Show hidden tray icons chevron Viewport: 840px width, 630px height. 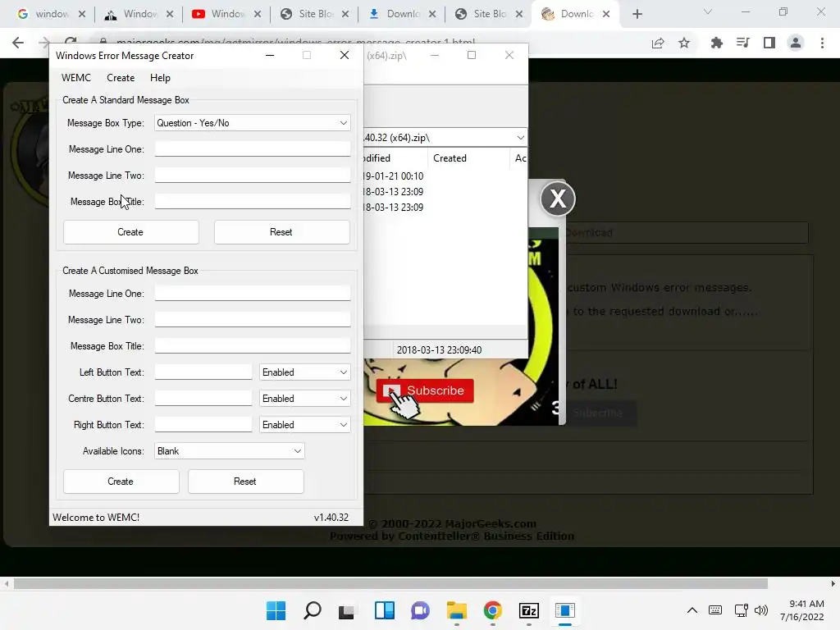(x=692, y=610)
